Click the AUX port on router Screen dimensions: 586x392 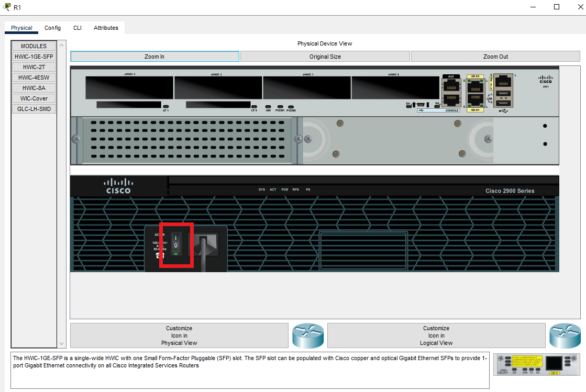(450, 84)
